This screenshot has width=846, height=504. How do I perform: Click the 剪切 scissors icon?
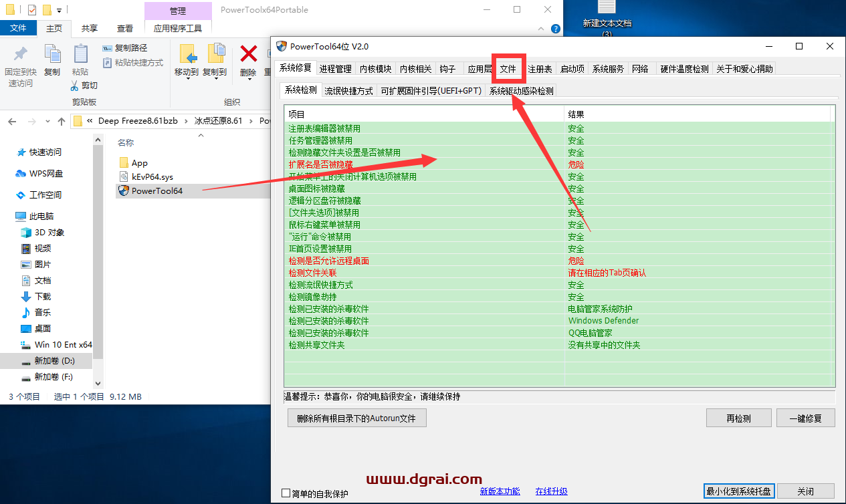75,85
